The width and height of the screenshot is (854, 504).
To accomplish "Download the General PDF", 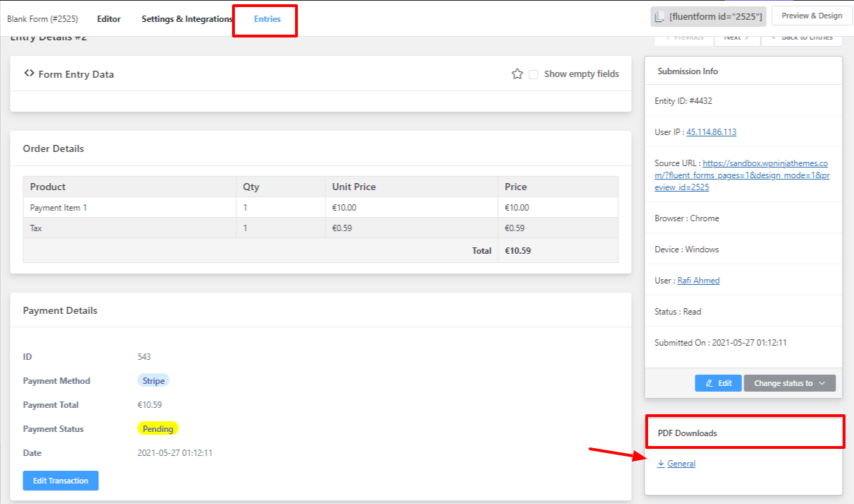I will point(681,464).
